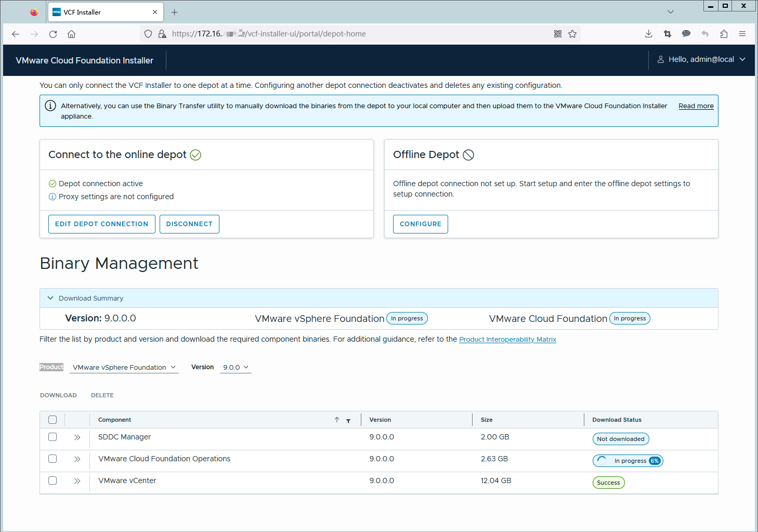Expand VMware Cloud Foundation Operations row details
Viewport: 758px width, 532px height.
coord(77,459)
